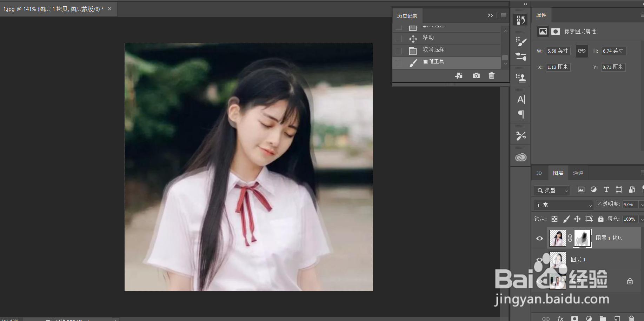
Task: Open the Paragraph panel icon
Action: coord(520,114)
